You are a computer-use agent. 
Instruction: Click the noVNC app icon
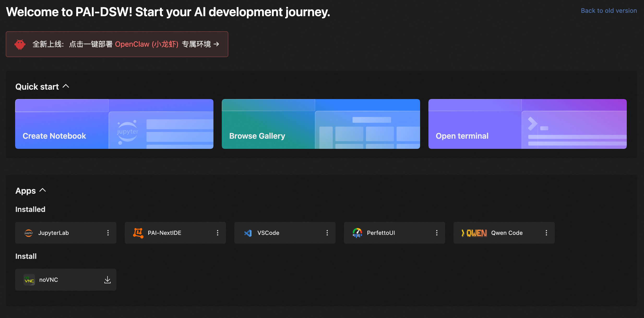pos(29,280)
